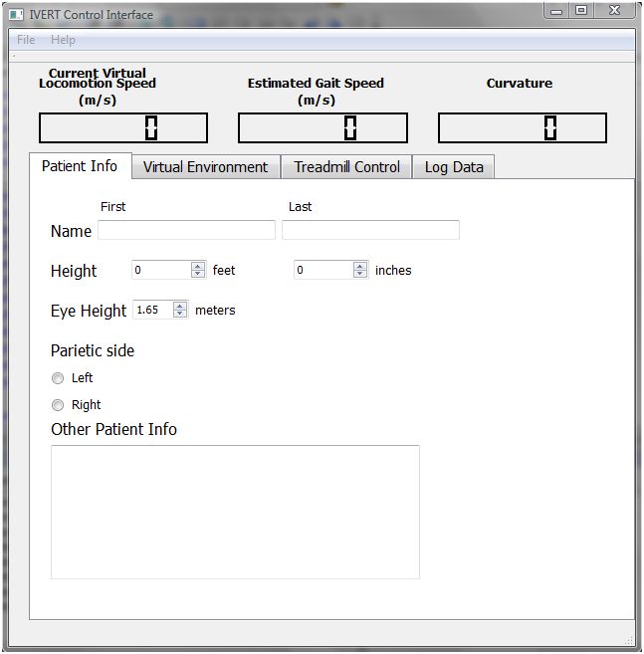Select Left paretic side radio button
Viewport: 644px width, 654px height.
(58, 378)
